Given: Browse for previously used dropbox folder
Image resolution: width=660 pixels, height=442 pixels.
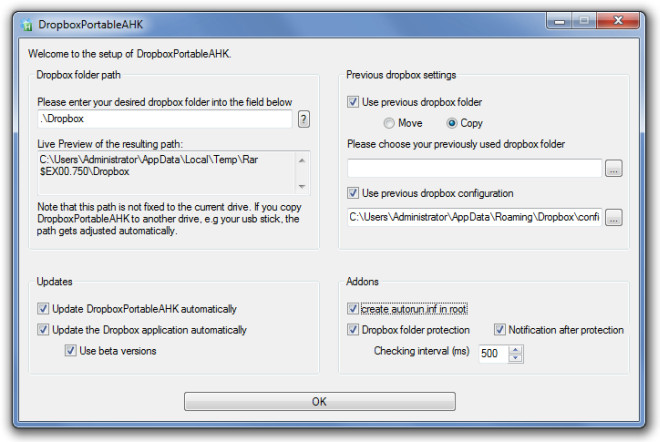Looking at the screenshot, I should [x=613, y=168].
